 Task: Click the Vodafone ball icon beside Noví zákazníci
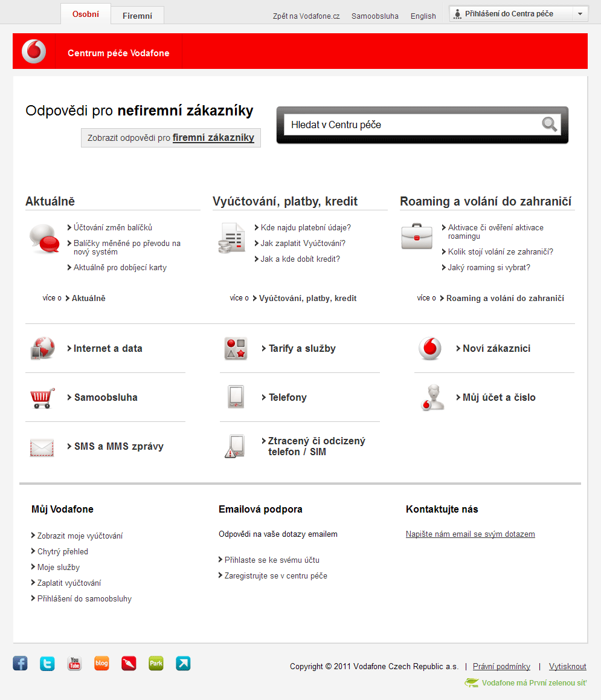click(430, 349)
